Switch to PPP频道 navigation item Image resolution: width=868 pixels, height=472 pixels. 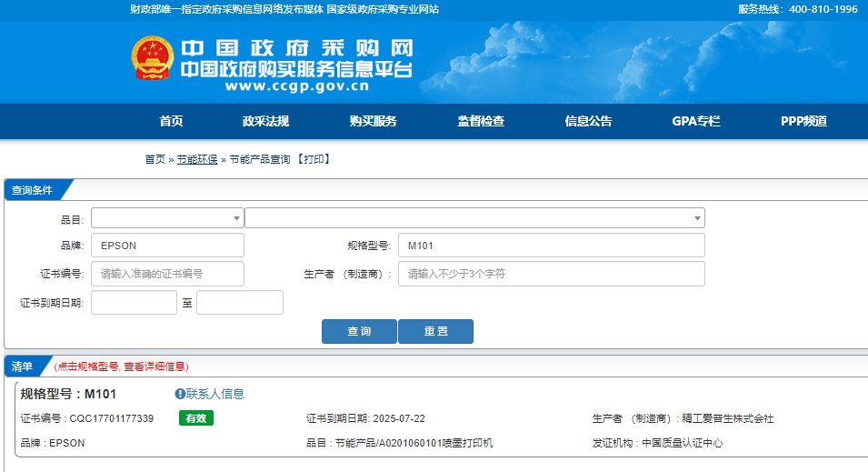[x=803, y=122]
